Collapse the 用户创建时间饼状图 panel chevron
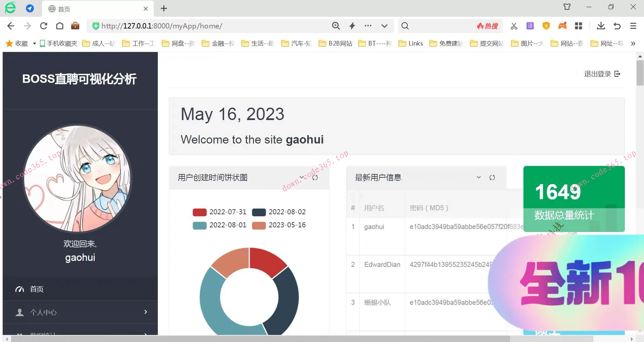 tap(302, 177)
